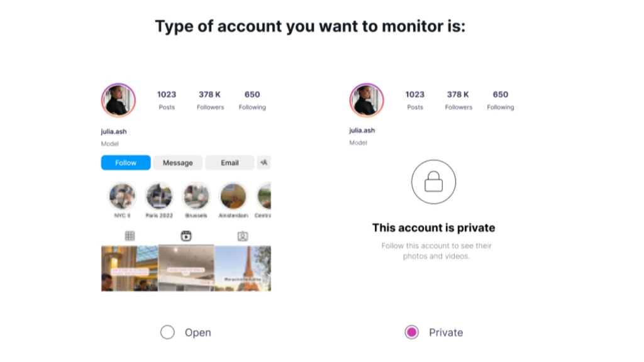The height and width of the screenshot is (362, 644).
Task: Click the 378 K Followers count on open profile
Action: 210,100
